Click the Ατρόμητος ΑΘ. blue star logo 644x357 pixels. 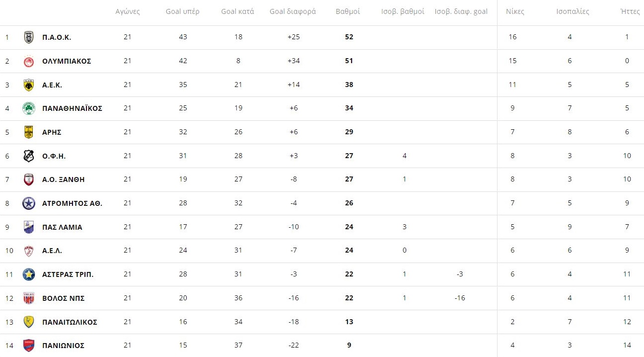(29, 203)
